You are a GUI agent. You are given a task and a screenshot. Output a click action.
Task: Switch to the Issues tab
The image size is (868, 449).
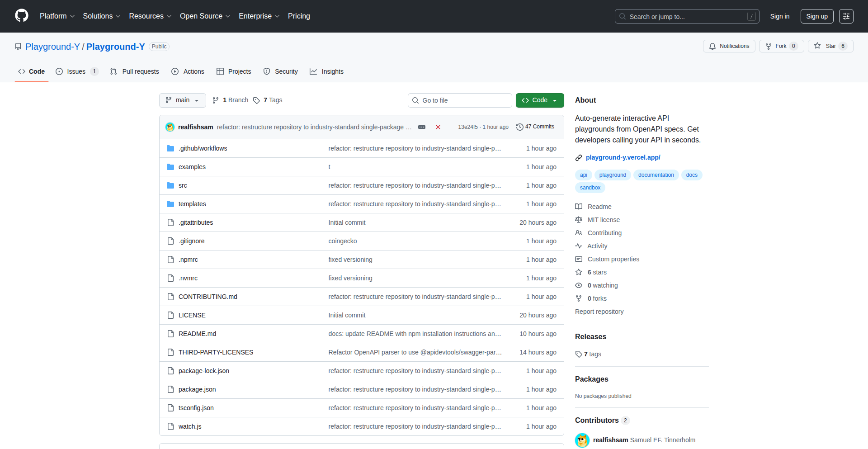point(76,71)
